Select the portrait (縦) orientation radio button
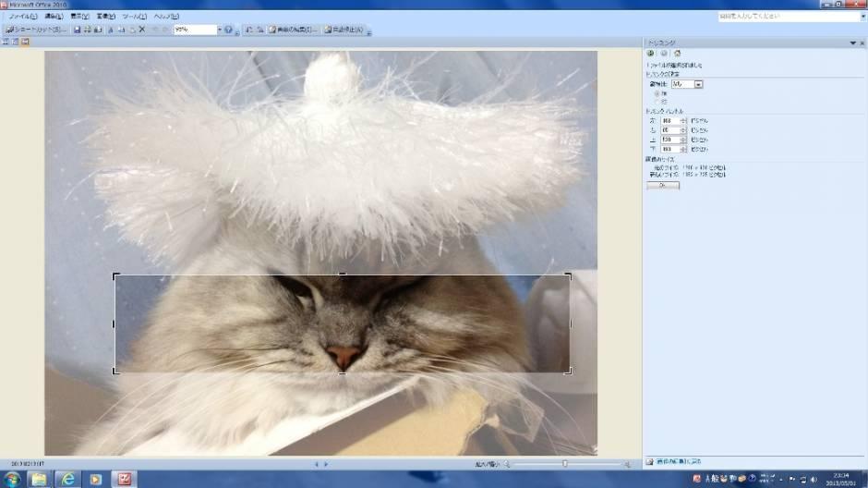 point(657,102)
